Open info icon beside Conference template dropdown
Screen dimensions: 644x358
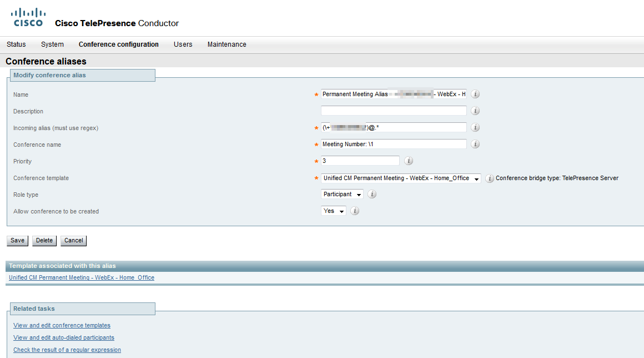coord(490,178)
